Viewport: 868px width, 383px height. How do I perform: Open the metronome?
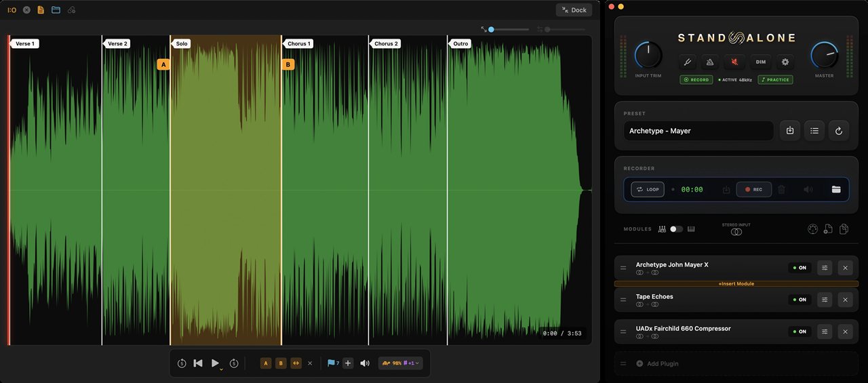[711, 62]
